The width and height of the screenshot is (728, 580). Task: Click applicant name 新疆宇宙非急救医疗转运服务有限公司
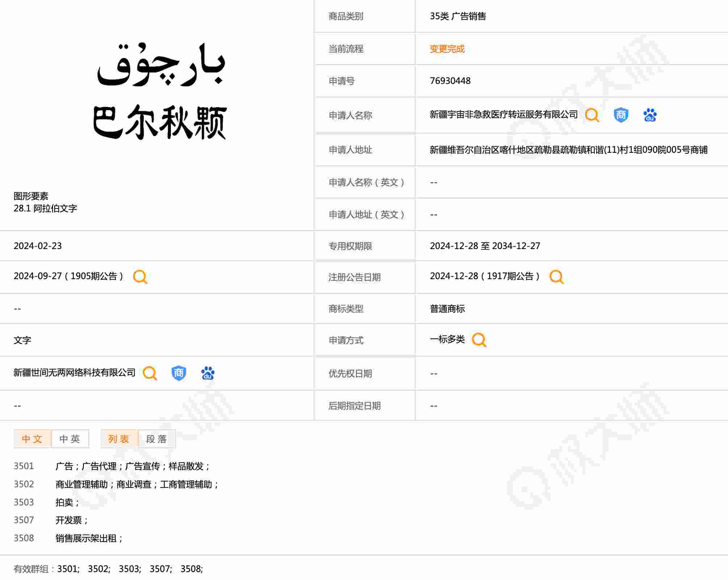tap(503, 115)
